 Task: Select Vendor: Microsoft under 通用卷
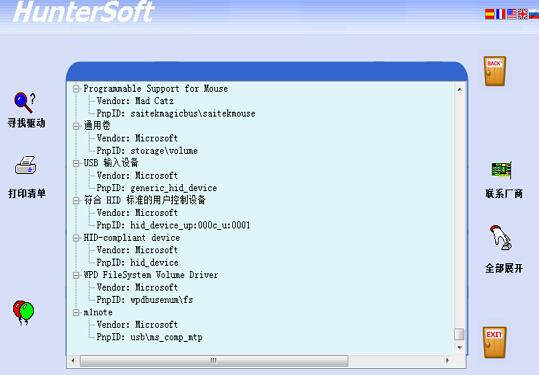click(137, 138)
